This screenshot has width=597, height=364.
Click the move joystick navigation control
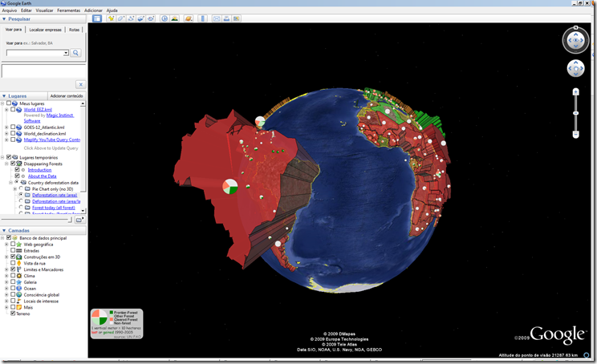[x=575, y=68]
